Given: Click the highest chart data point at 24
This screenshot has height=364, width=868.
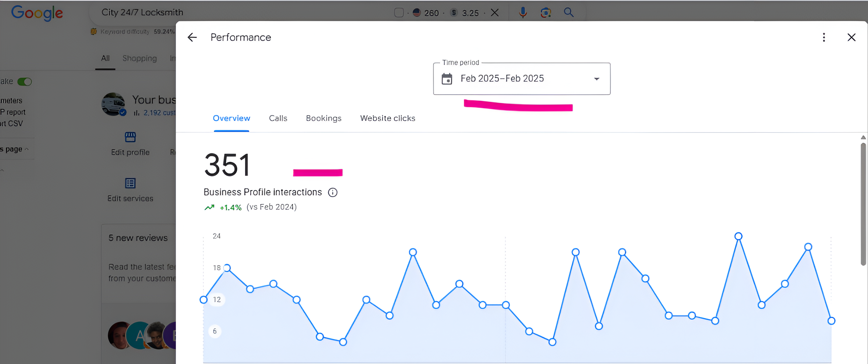Looking at the screenshot, I should pos(738,236).
